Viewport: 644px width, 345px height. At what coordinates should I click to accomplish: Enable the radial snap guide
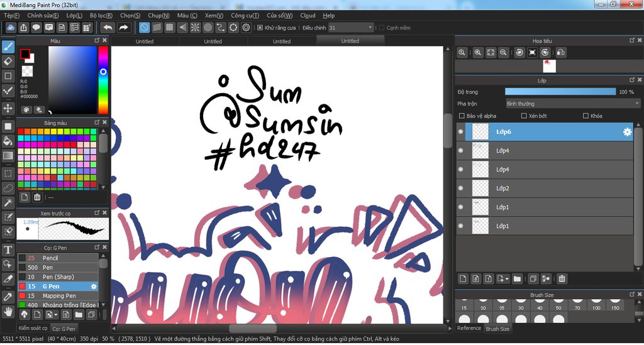click(195, 28)
